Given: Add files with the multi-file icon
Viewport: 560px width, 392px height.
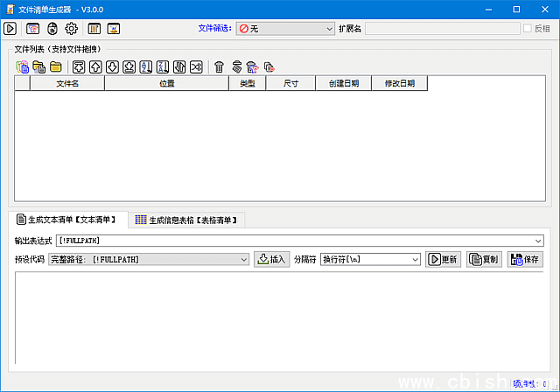Looking at the screenshot, I should [x=22, y=66].
